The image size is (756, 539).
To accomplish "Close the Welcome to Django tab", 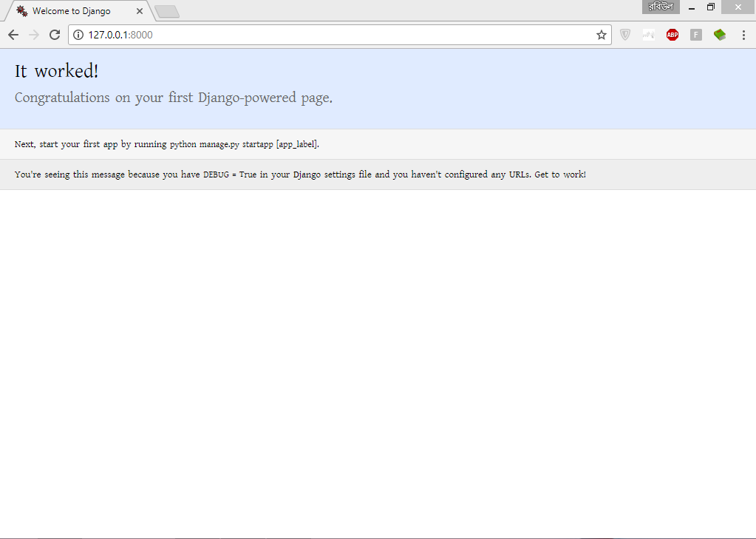I will click(x=140, y=11).
